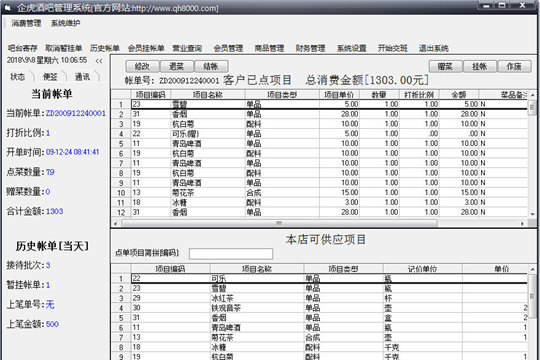Click the 项目单价 header in the ordered-items table
540x360 pixels.
(339, 94)
